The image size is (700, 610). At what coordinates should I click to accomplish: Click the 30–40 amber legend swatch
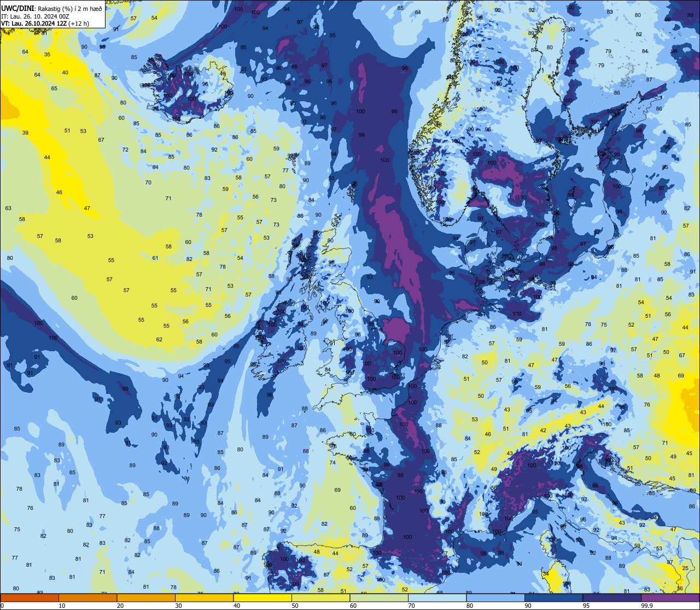tap(204, 597)
